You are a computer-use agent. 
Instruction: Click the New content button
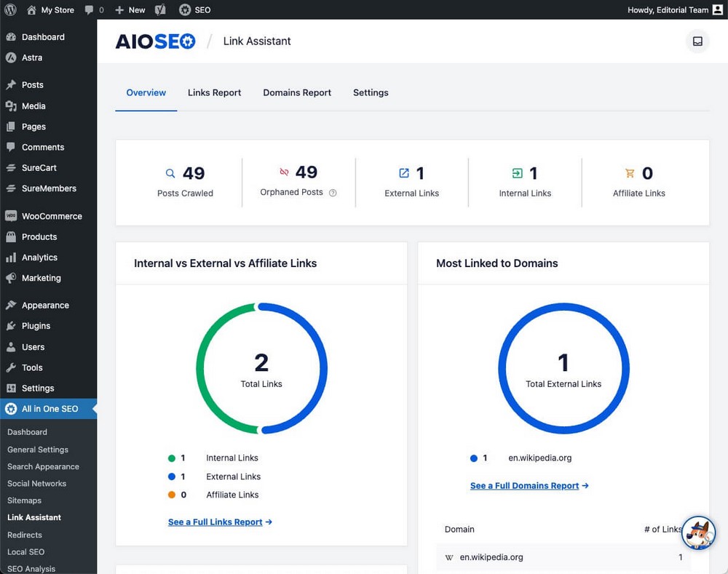pos(130,9)
